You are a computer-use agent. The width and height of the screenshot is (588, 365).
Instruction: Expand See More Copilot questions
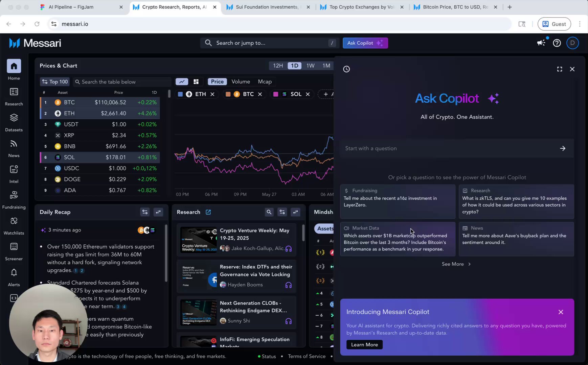click(456, 264)
